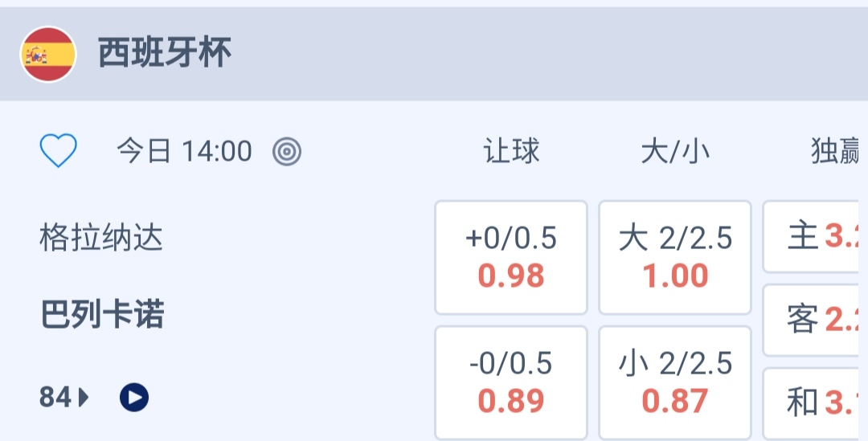This screenshot has width=868, height=441.
Task: Pick the +0/0.5 handicap odds 0.98
Action: click(511, 257)
